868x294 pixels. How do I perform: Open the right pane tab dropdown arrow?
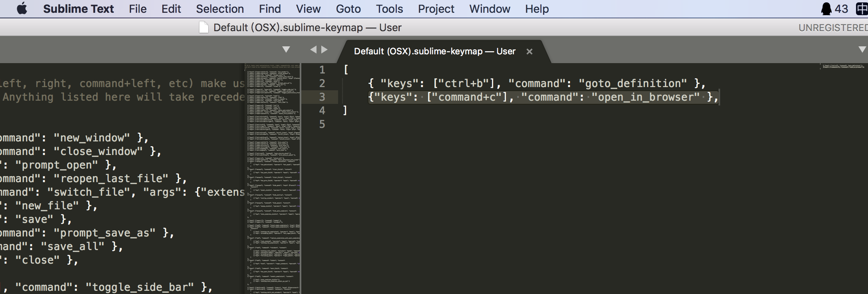[862, 50]
